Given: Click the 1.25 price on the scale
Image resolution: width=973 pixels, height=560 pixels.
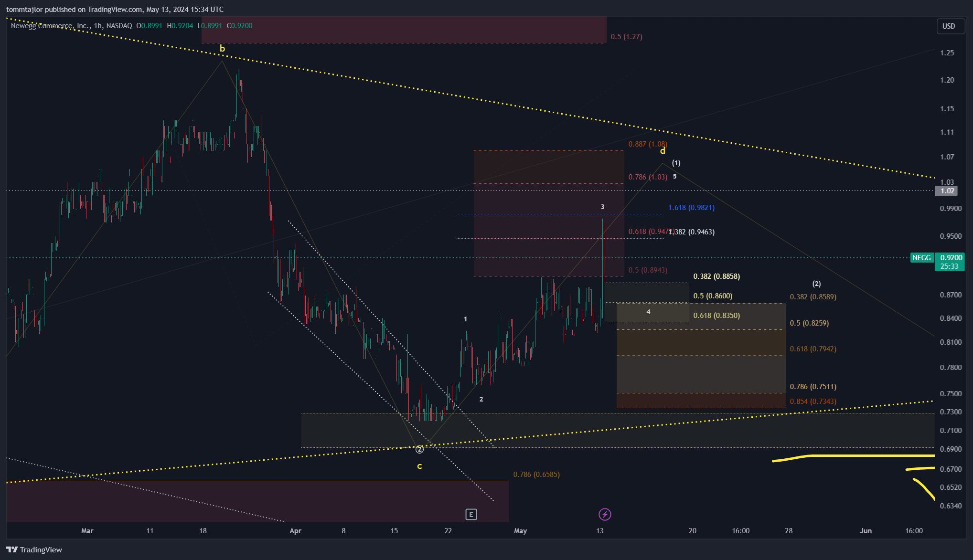Looking at the screenshot, I should pos(947,53).
